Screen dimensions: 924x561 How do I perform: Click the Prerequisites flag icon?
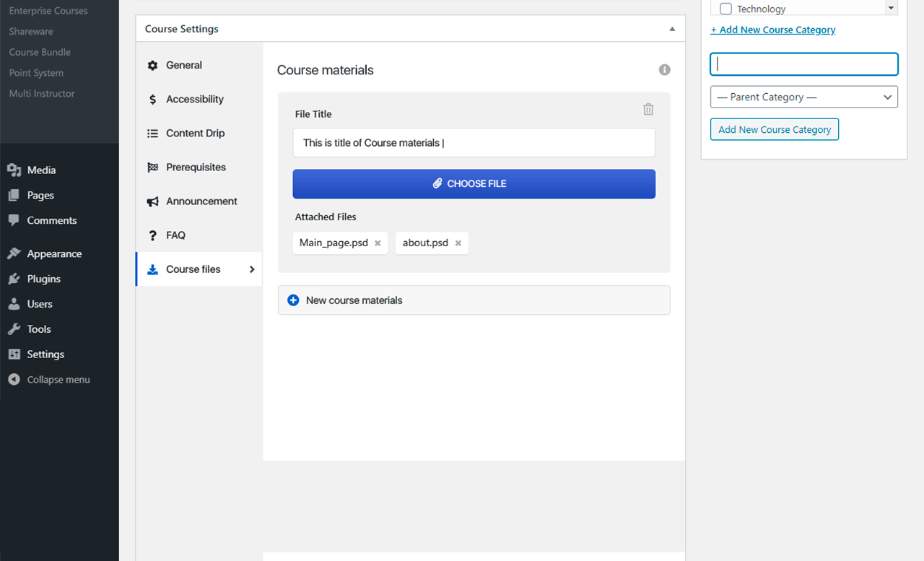(x=152, y=167)
